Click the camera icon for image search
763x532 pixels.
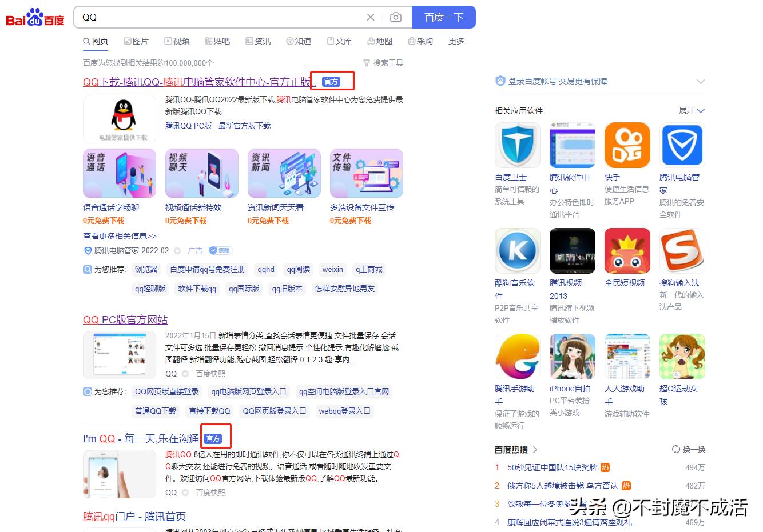click(396, 17)
